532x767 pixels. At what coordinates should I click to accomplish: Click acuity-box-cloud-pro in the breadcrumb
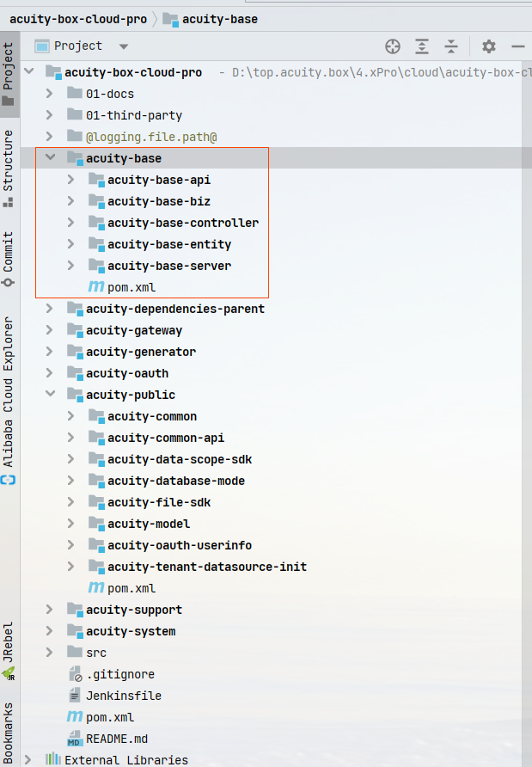[77, 19]
